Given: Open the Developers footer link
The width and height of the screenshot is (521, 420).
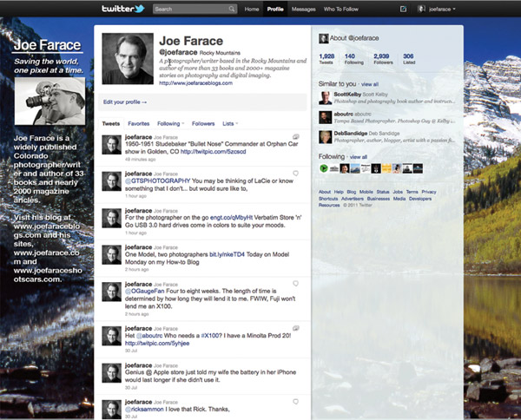Looking at the screenshot, I should click(x=420, y=199).
